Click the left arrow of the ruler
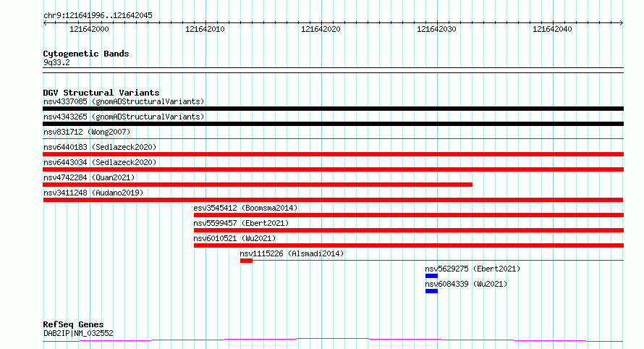 click(45, 23)
